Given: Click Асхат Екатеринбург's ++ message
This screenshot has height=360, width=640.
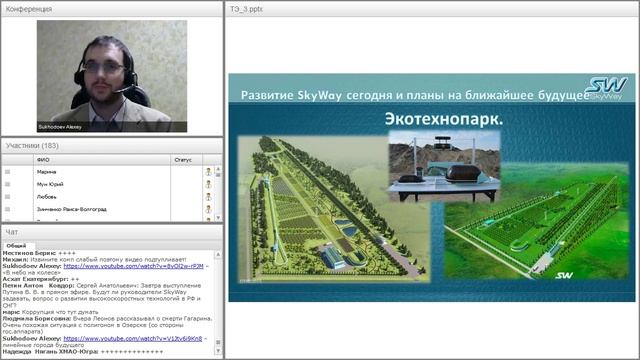Looking at the screenshot, I should pyautogui.click(x=41, y=279).
